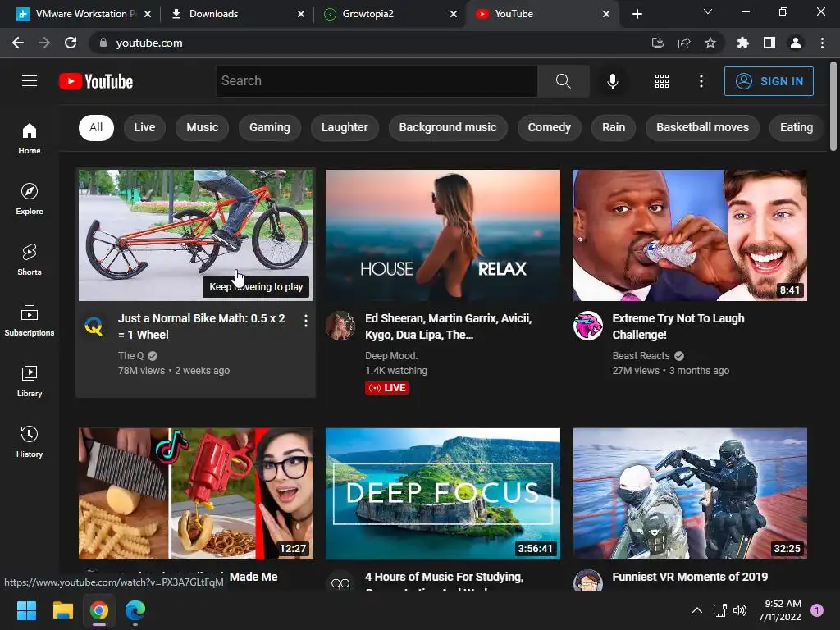Toggle the browser side panel

point(769,43)
